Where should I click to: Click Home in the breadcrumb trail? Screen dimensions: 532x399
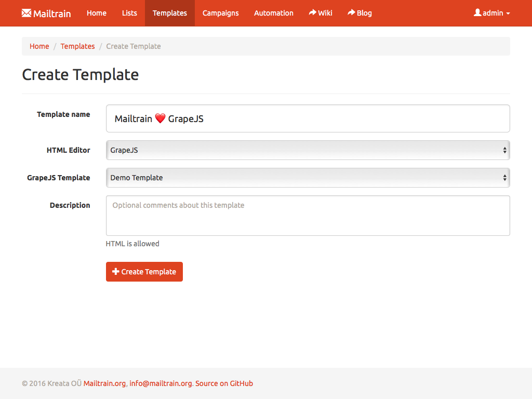tap(39, 46)
